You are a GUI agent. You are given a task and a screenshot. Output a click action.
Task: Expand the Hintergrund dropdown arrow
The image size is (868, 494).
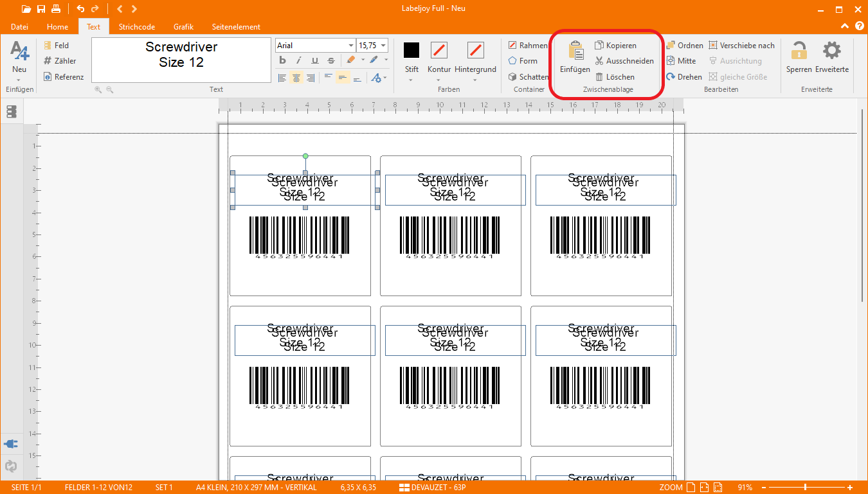click(475, 80)
